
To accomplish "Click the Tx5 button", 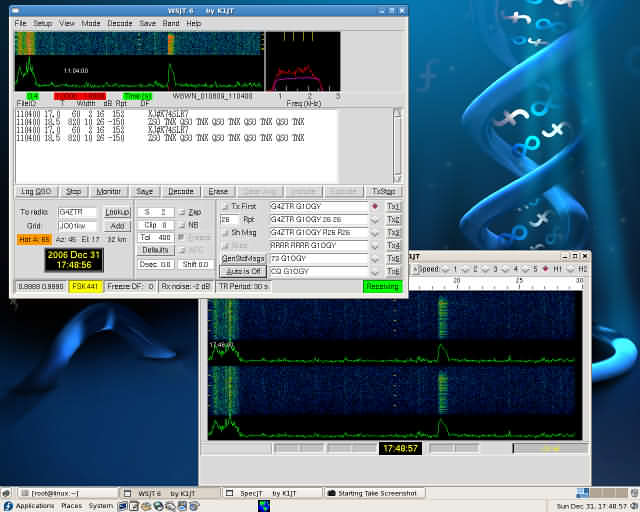I will point(393,258).
